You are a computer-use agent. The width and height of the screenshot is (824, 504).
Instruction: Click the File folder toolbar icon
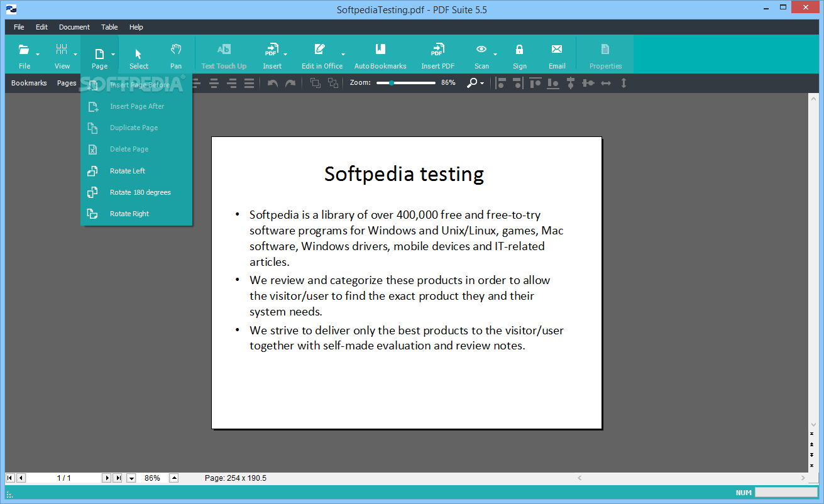pyautogui.click(x=25, y=49)
